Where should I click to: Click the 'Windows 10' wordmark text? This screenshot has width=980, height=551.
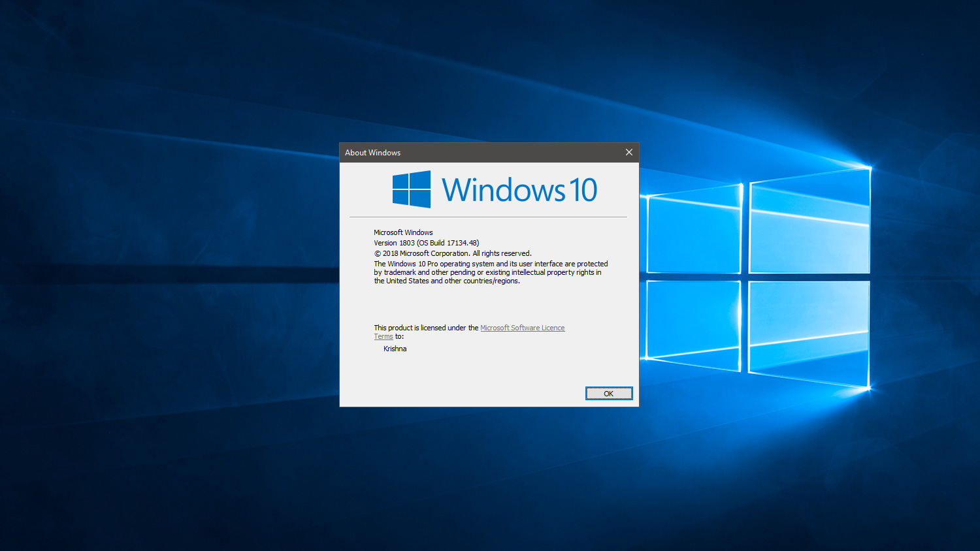pyautogui.click(x=519, y=189)
